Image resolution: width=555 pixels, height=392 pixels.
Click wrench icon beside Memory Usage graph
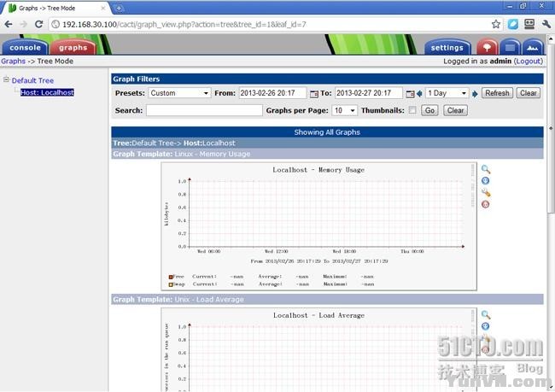(x=486, y=193)
